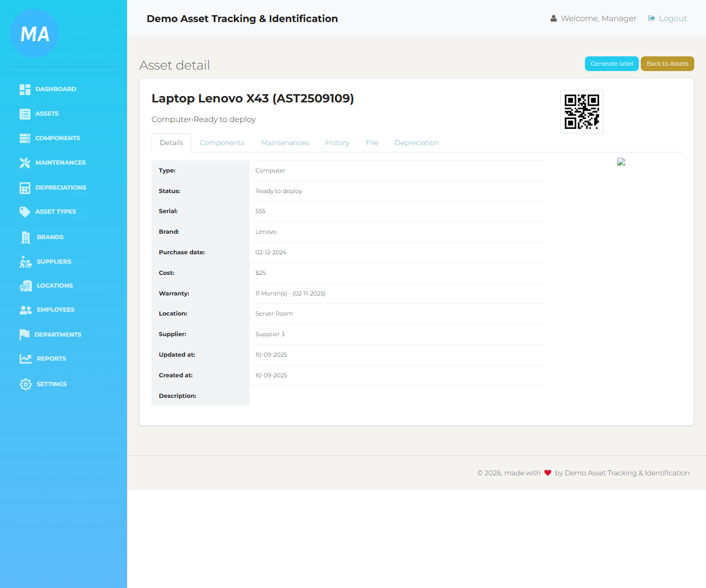Click the red heart in footer
Image resolution: width=706 pixels, height=588 pixels.
click(x=548, y=473)
